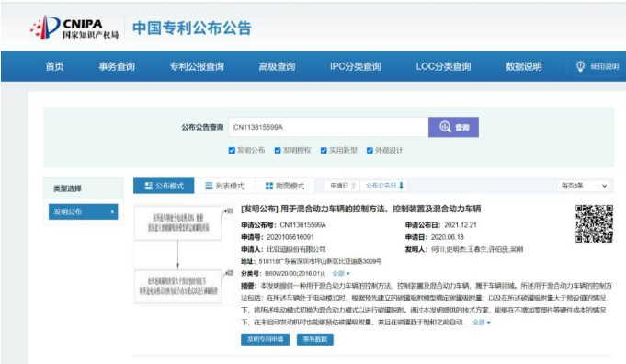Click the 发明人 names list
Image resolution: width=626 pixels, height=364 pixels.
(477, 249)
